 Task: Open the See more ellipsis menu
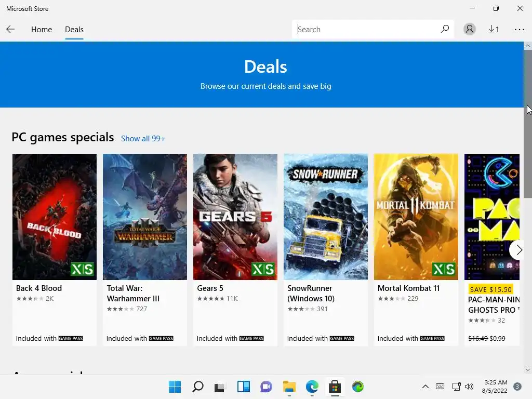pos(519,30)
